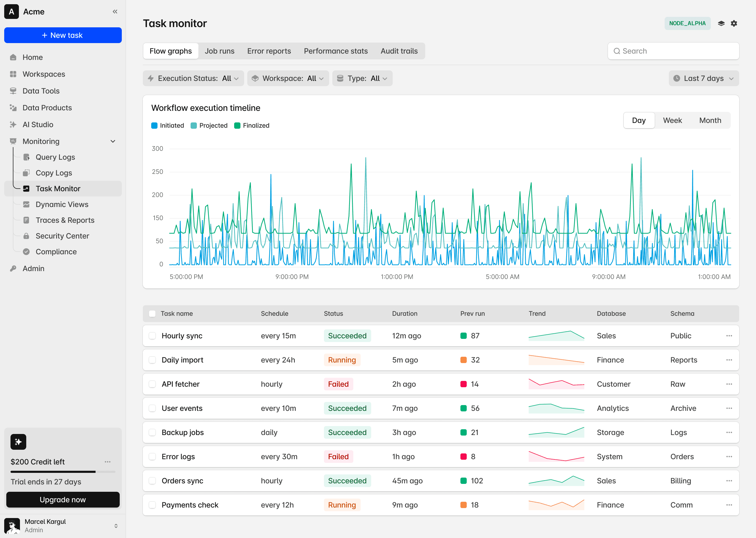Open the Security Center lock item
Image resolution: width=756 pixels, height=538 pixels.
(x=62, y=236)
